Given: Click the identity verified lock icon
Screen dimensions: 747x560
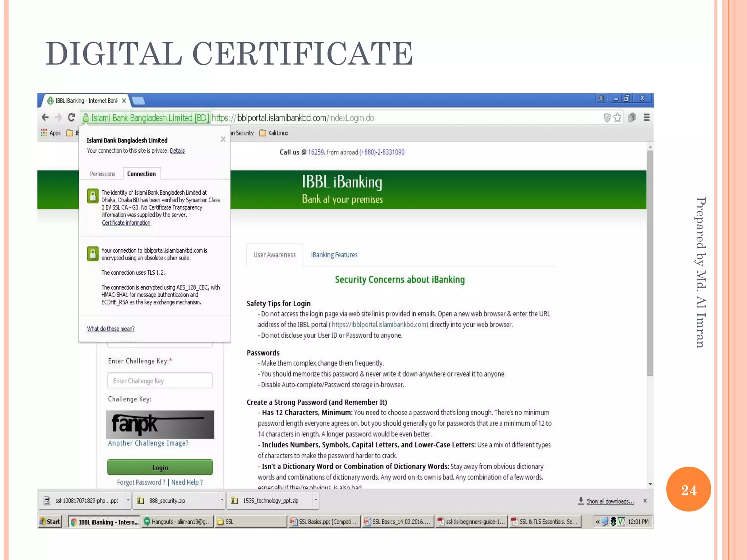Looking at the screenshot, I should (x=93, y=196).
